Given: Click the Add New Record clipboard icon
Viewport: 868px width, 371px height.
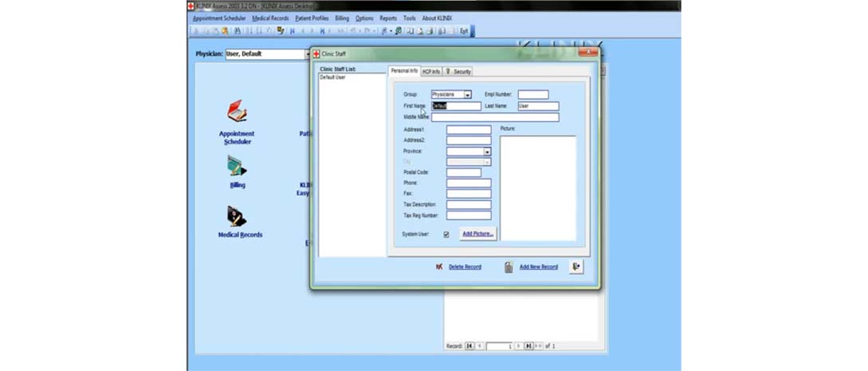Looking at the screenshot, I should (x=509, y=266).
